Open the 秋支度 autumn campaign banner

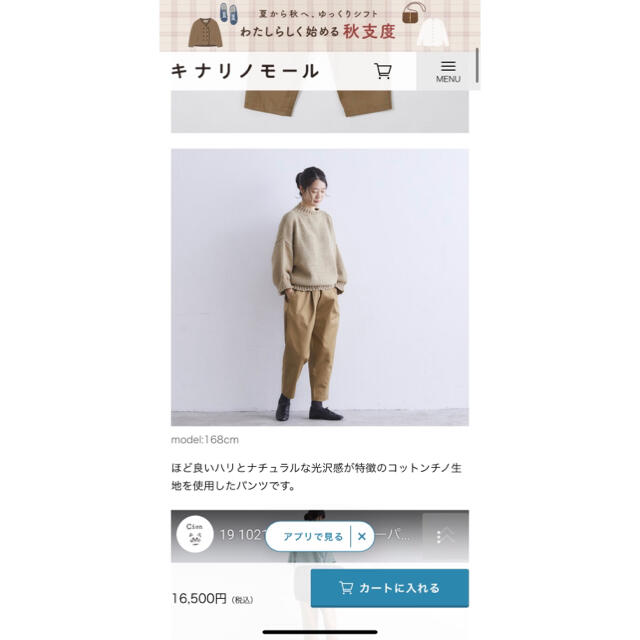[320, 26]
